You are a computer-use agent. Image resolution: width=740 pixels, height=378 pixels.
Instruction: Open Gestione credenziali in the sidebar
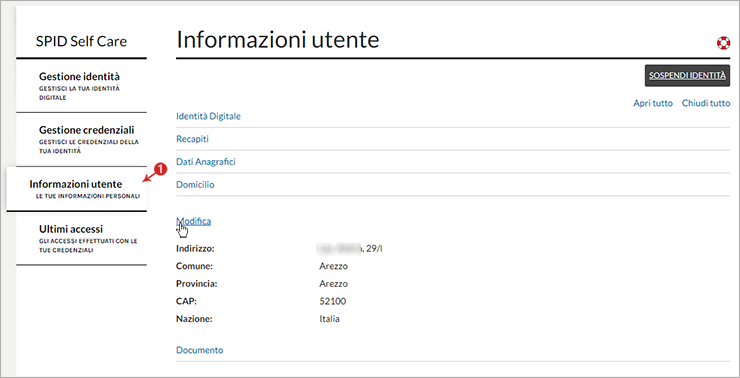click(81, 140)
